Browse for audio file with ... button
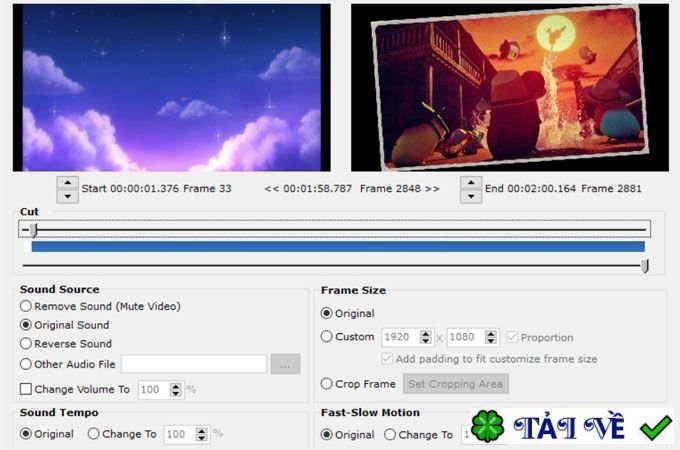This screenshot has height=450, width=680. tap(285, 364)
